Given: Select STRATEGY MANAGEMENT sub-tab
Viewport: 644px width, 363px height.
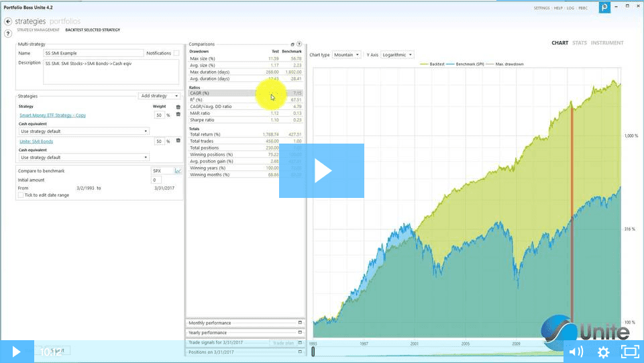Looking at the screenshot, I should tap(38, 30).
